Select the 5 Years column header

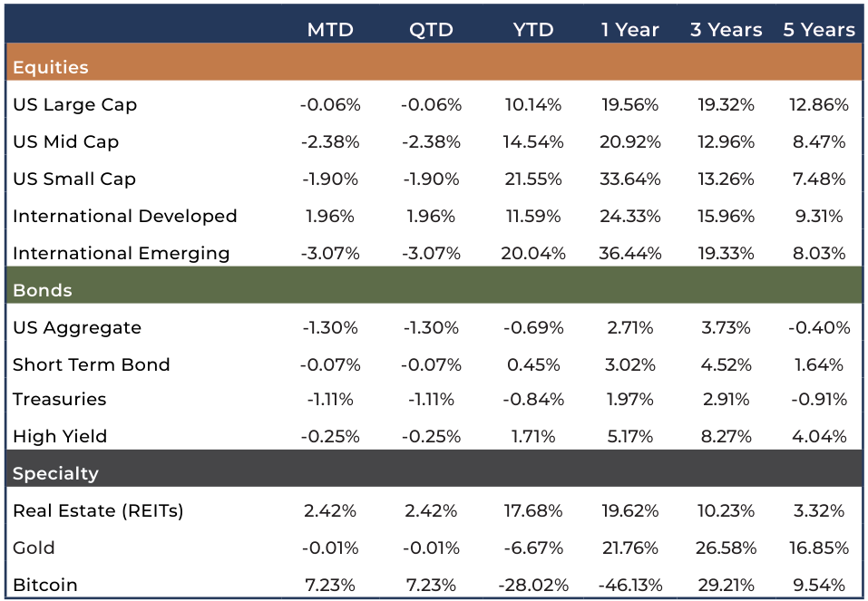[819, 29]
